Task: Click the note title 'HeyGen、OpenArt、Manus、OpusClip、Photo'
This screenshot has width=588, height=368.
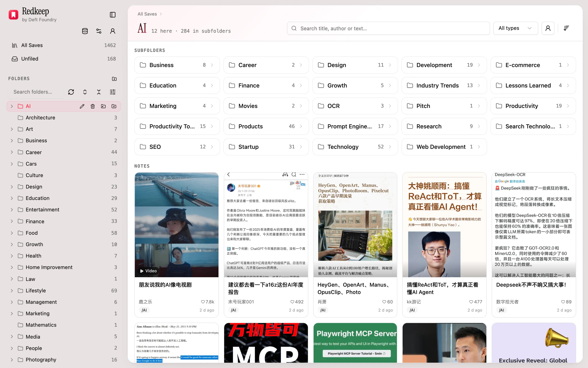Action: pos(354,288)
